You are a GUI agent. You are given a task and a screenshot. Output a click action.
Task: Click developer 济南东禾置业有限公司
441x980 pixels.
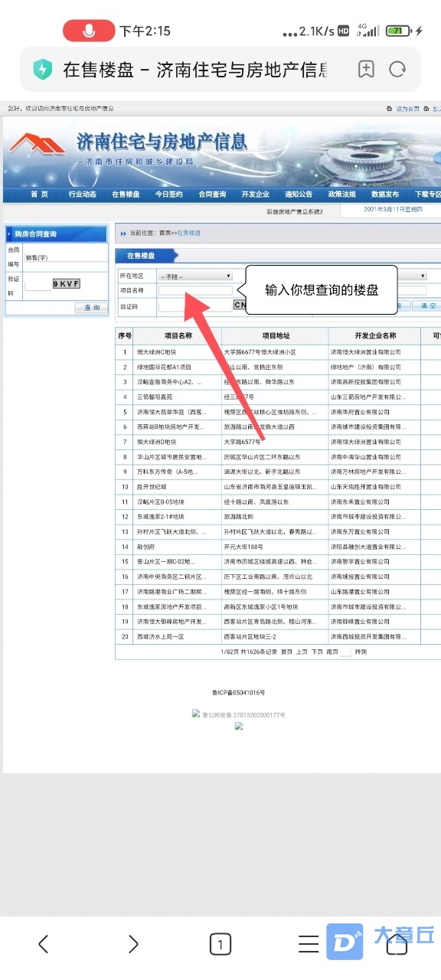coord(360,501)
